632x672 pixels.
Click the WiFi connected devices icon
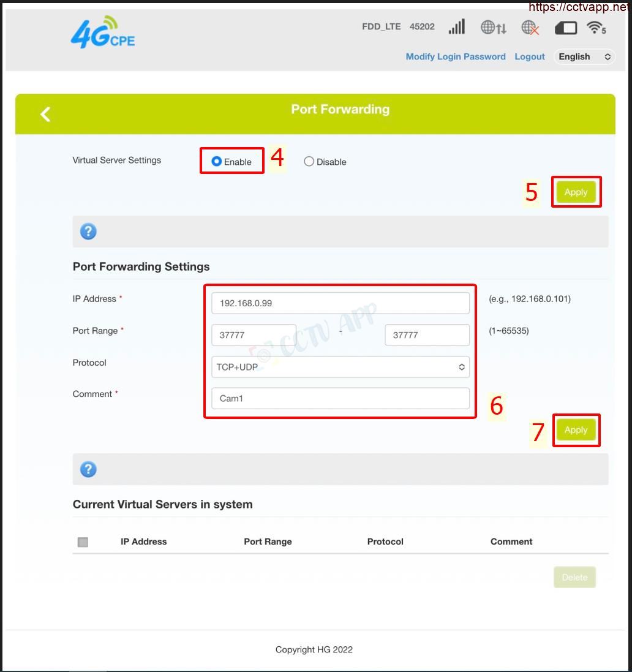(596, 28)
